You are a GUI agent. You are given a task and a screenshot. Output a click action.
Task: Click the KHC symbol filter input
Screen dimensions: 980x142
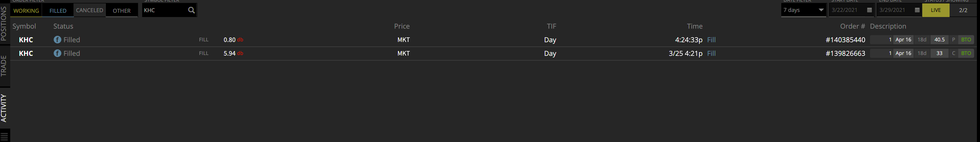(164, 10)
